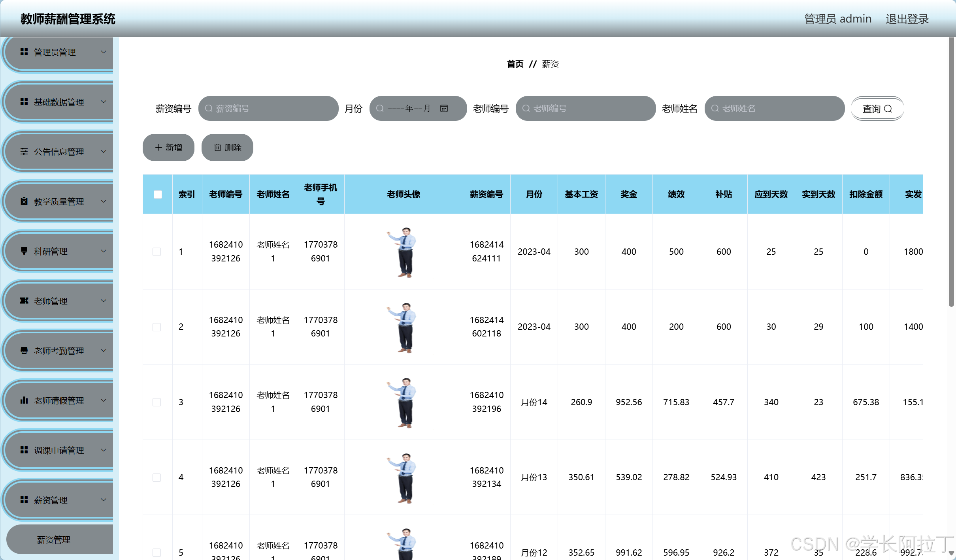956x560 pixels.
Task: Open the 首页 breadcrumb link
Action: click(515, 64)
